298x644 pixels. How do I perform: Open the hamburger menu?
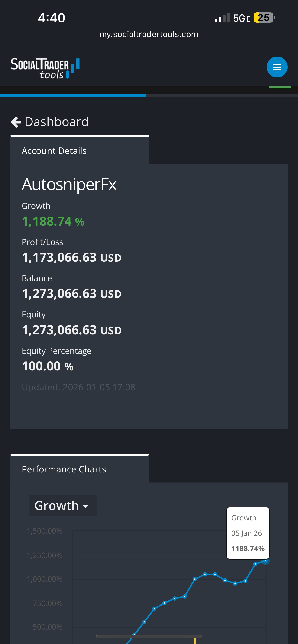277,67
